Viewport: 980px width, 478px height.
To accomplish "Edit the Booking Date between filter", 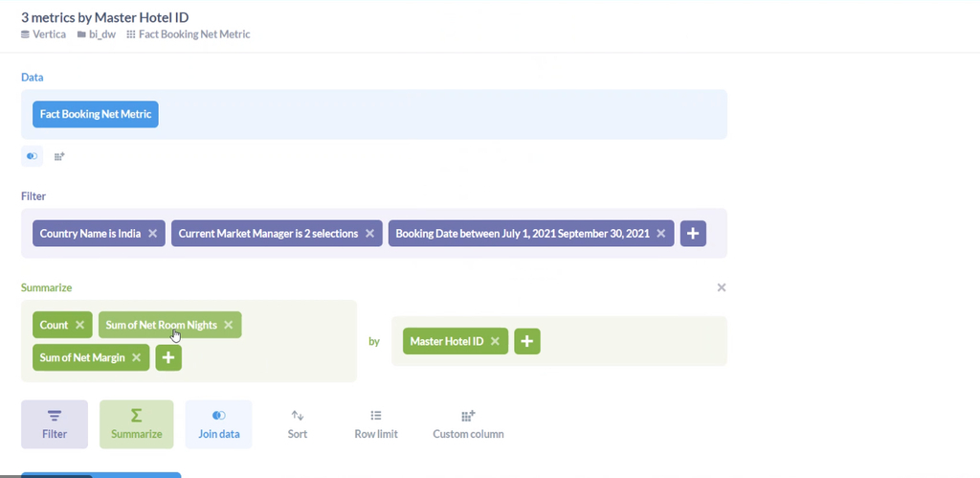I will (523, 234).
